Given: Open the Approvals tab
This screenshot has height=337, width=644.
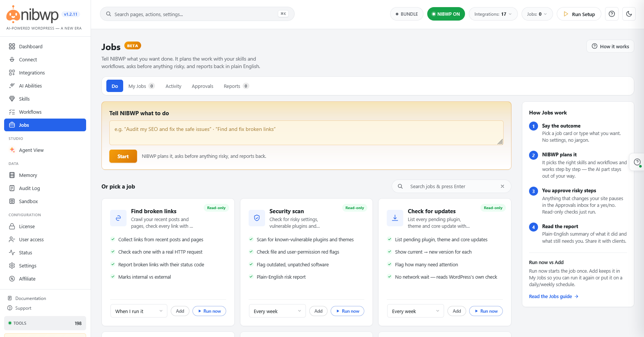Looking at the screenshot, I should [203, 86].
